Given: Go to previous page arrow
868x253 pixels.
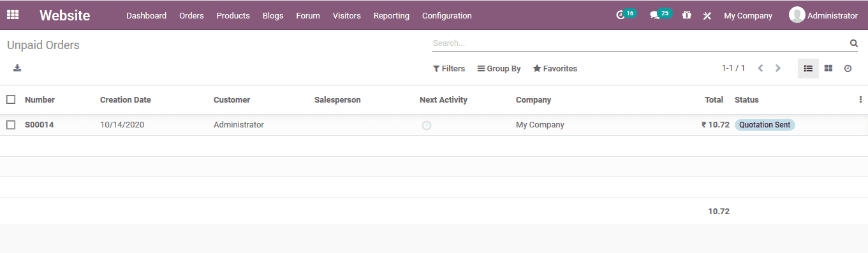Looking at the screenshot, I should point(760,68).
